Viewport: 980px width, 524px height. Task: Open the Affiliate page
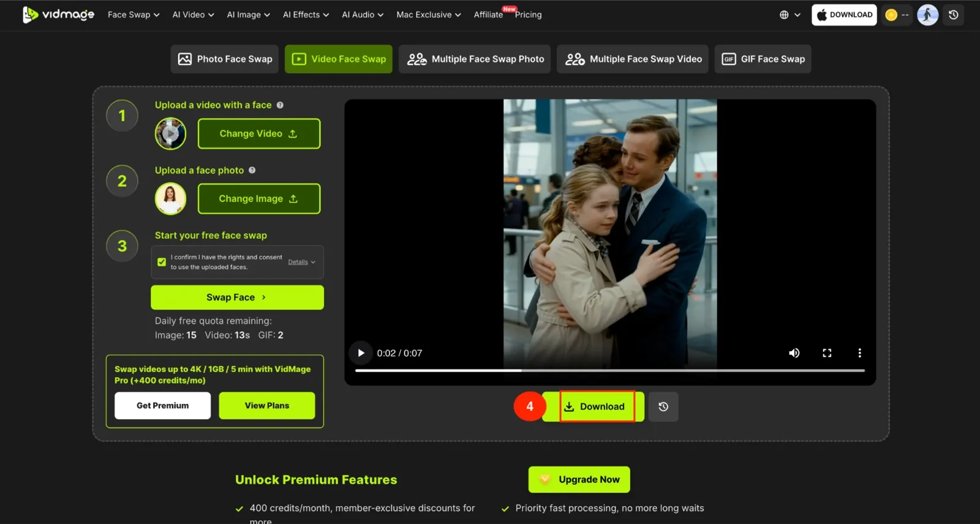point(488,15)
